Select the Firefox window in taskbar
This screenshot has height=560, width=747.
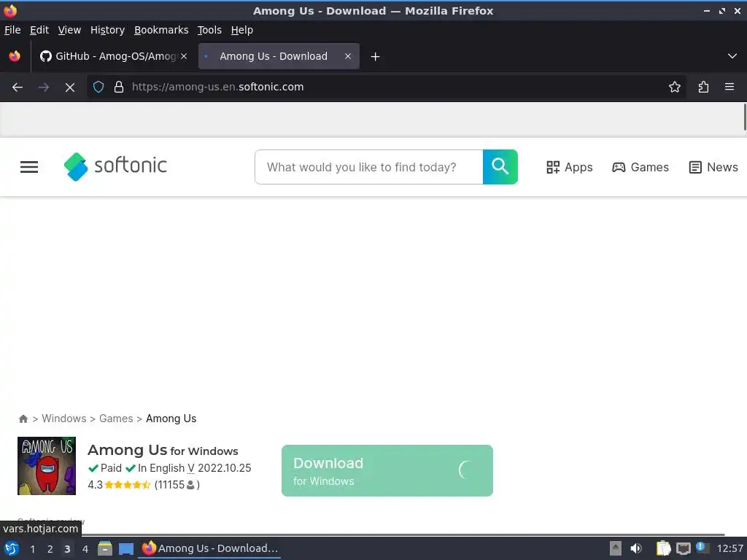pos(209,548)
